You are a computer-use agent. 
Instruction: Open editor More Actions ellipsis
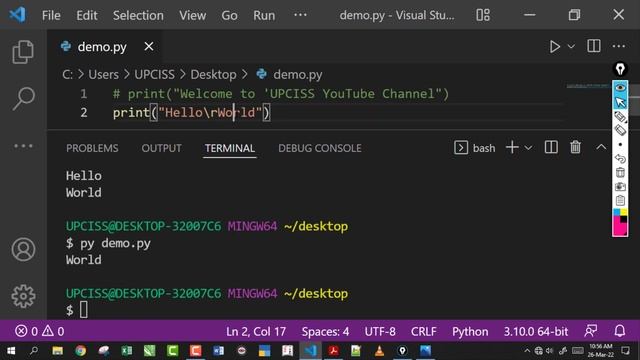pyautogui.click(x=618, y=46)
